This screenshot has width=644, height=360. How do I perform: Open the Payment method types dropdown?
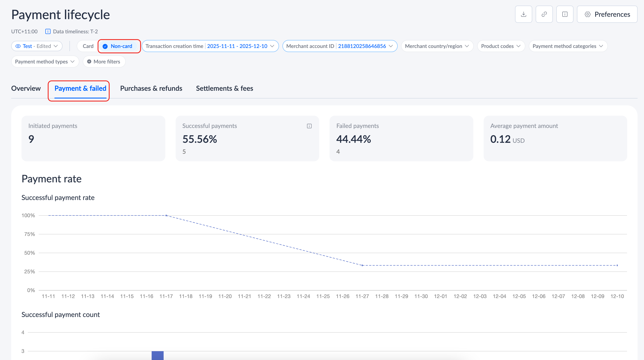tap(45, 62)
